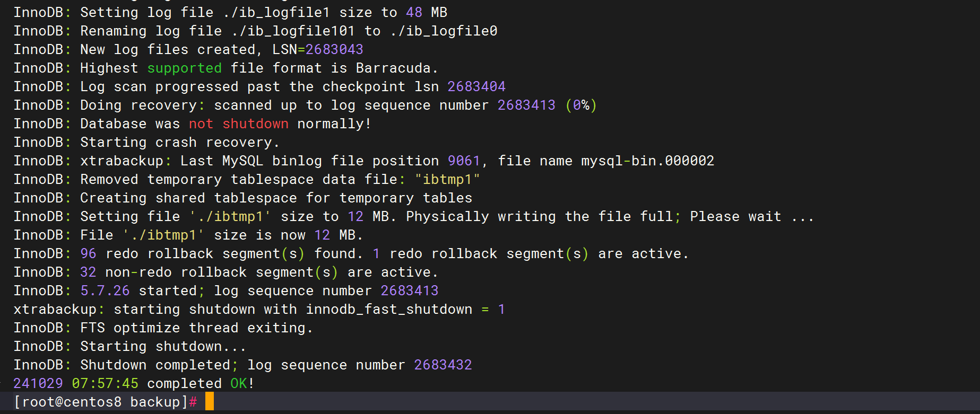Click './ib_logfile101' in renaming line
Screen dimensions: 980x414
[x=293, y=31]
